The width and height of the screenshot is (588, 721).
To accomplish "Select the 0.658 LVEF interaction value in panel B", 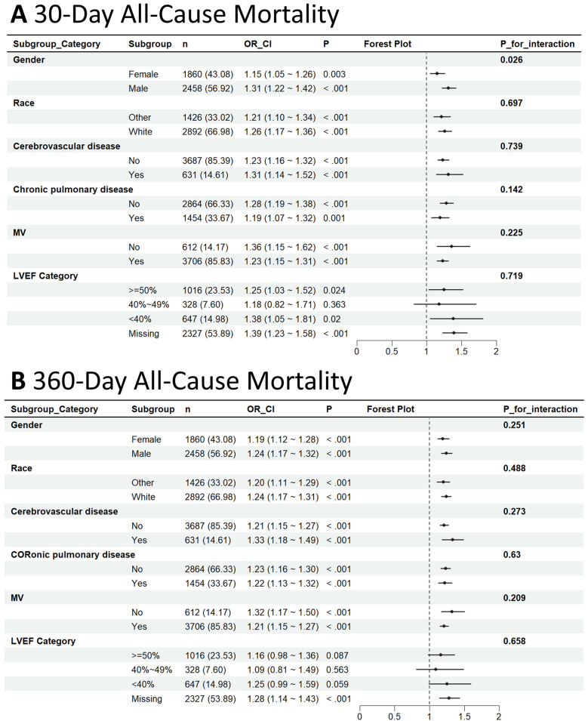I will [x=515, y=641].
